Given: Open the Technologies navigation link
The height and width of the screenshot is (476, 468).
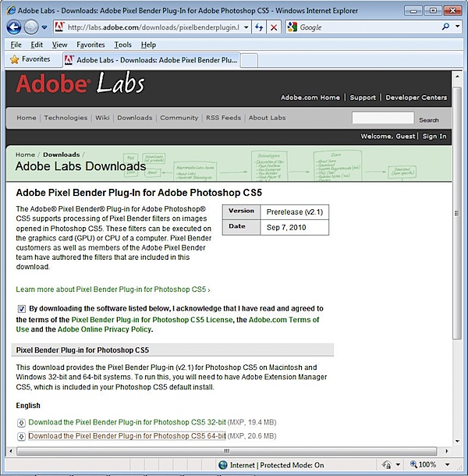Looking at the screenshot, I should tap(66, 118).
